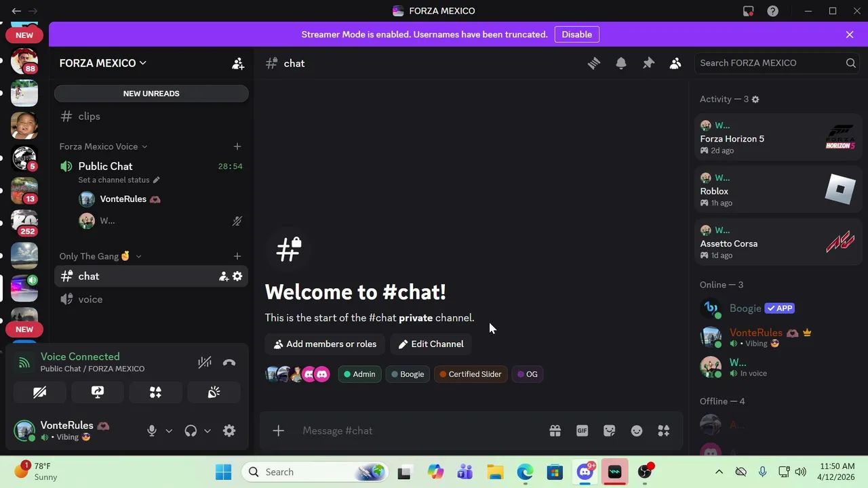The image size is (868, 488).
Task: Create invite for chat channel
Action: [223, 276]
